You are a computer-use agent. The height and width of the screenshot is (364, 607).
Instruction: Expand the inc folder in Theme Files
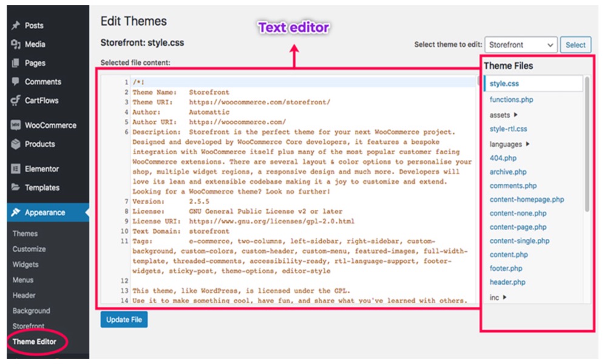498,297
